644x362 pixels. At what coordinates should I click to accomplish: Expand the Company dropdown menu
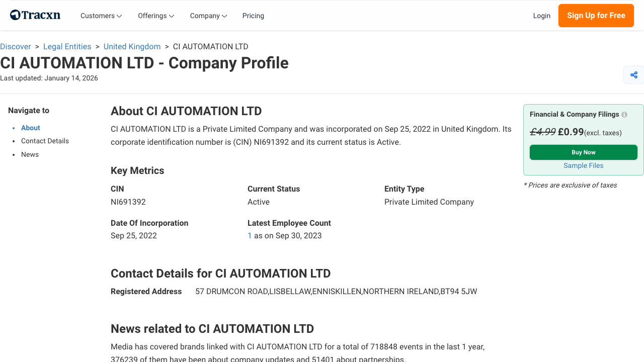pyautogui.click(x=208, y=16)
